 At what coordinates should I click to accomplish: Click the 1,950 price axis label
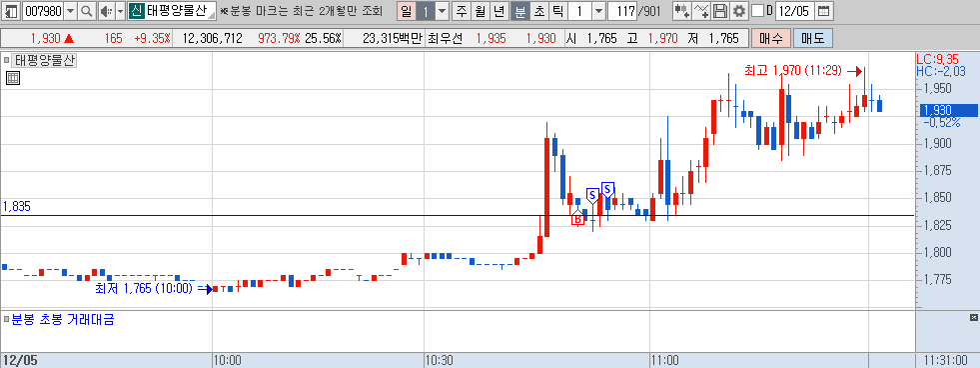click(936, 88)
